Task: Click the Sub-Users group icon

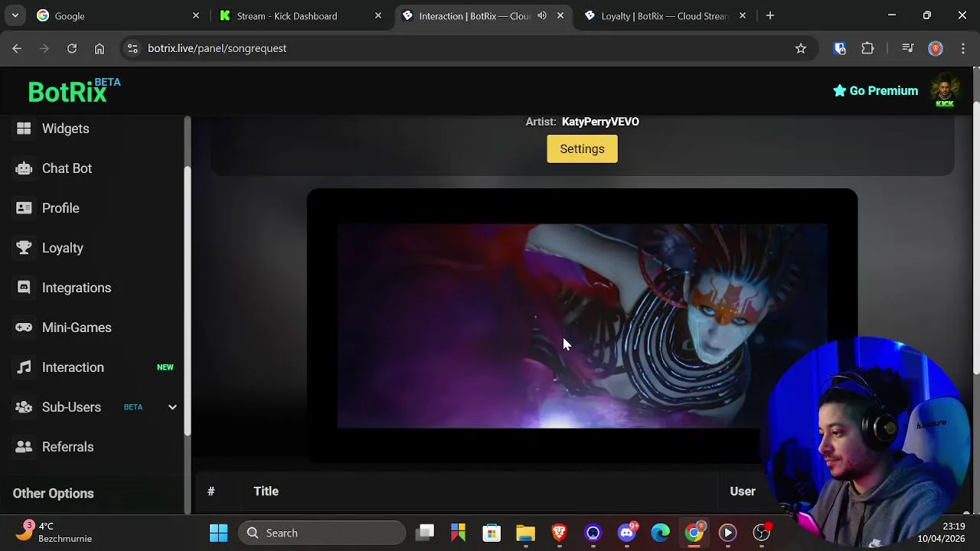Action: tap(24, 407)
